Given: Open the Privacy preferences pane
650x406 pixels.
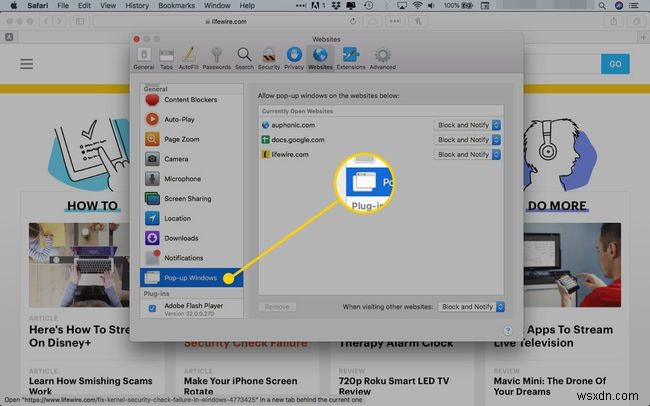Looking at the screenshot, I should pyautogui.click(x=294, y=58).
